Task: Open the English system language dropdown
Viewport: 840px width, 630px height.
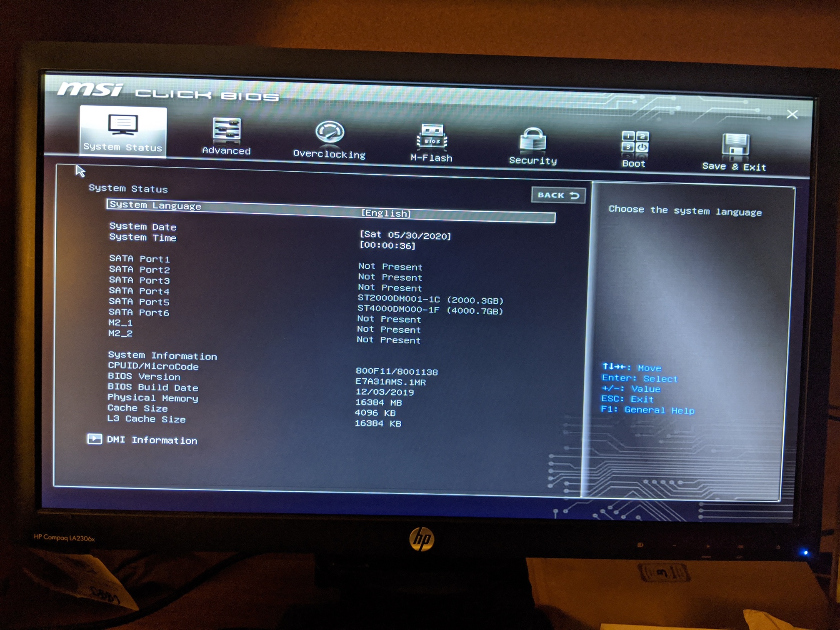Action: 386,213
